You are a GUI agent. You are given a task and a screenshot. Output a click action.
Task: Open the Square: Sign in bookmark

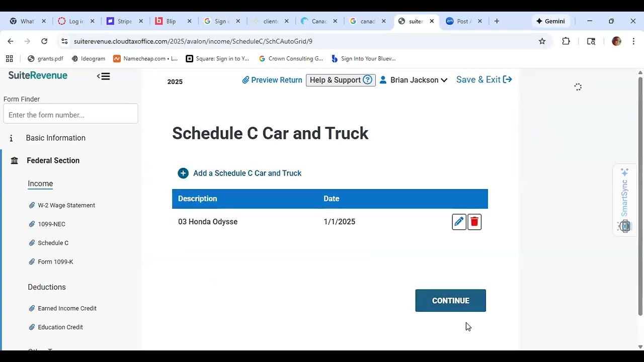[x=217, y=59]
